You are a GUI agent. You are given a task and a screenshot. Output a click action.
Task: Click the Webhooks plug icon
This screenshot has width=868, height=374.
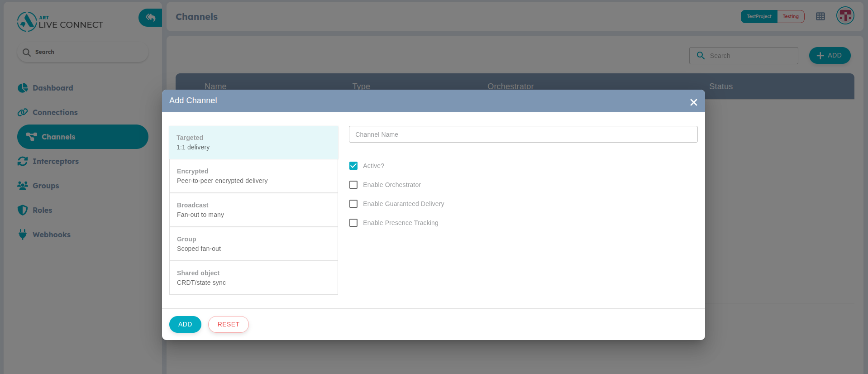(23, 235)
